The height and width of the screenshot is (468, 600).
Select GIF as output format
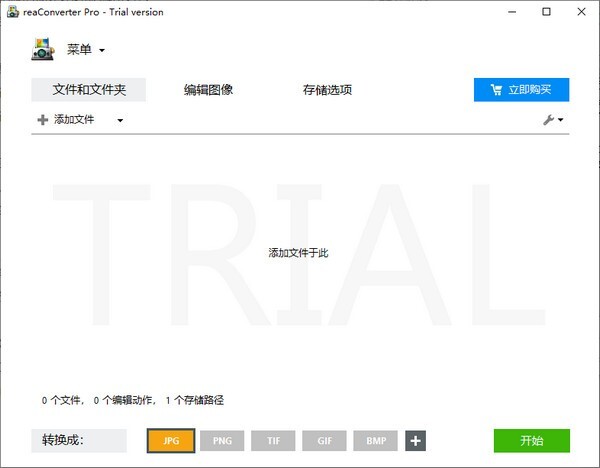coord(324,440)
